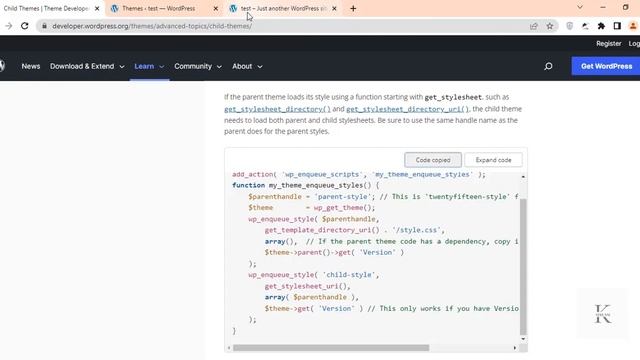This screenshot has height=360, width=640.
Task: Open a new browser tab with plus
Action: (353, 9)
